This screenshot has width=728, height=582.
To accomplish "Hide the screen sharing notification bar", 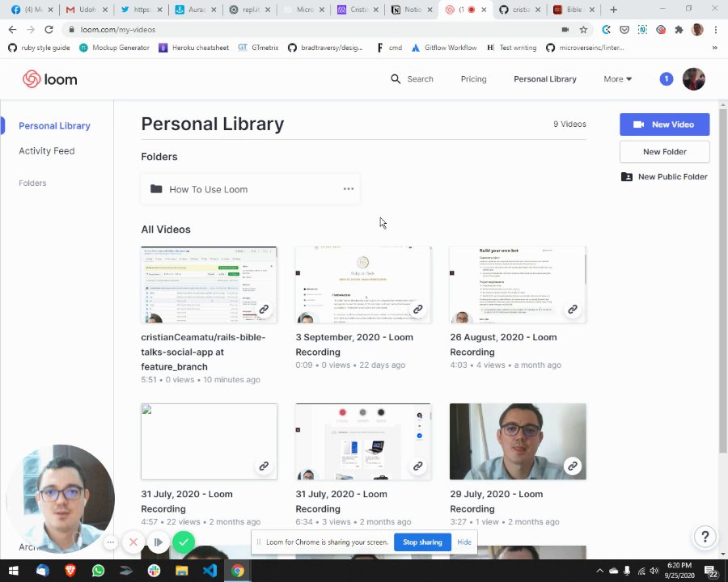I will pos(463,542).
